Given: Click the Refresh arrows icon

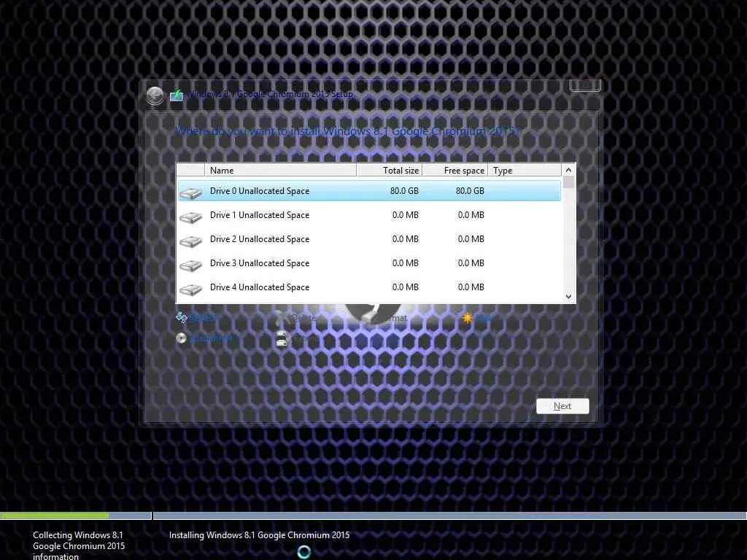Looking at the screenshot, I should [x=182, y=317].
